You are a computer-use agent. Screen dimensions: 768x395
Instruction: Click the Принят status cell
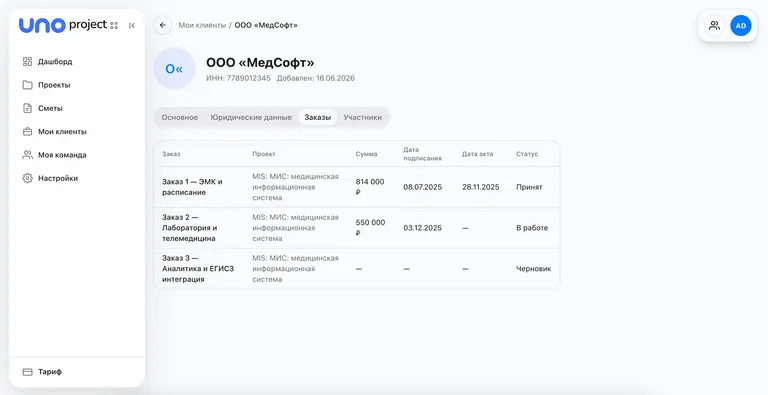click(529, 187)
